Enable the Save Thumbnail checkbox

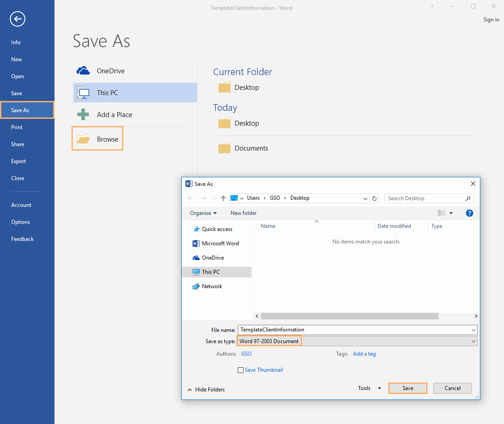tap(241, 370)
